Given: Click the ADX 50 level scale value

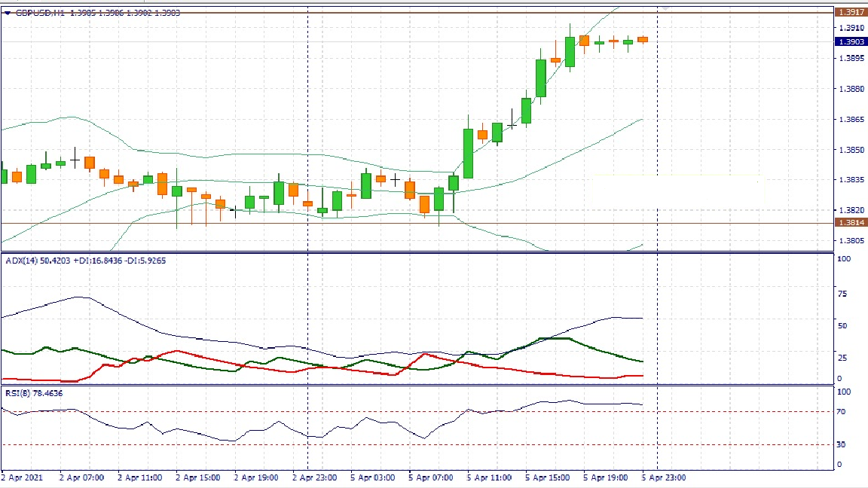Looking at the screenshot, I should coord(843,326).
